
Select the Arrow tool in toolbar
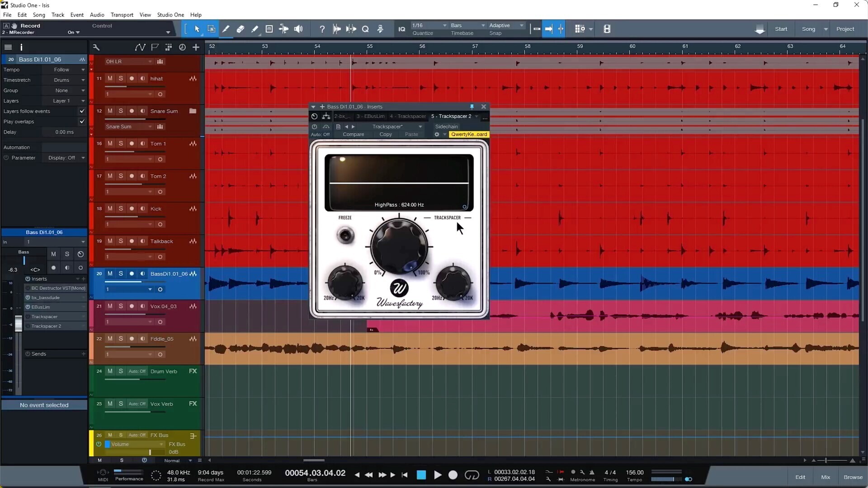click(x=197, y=29)
